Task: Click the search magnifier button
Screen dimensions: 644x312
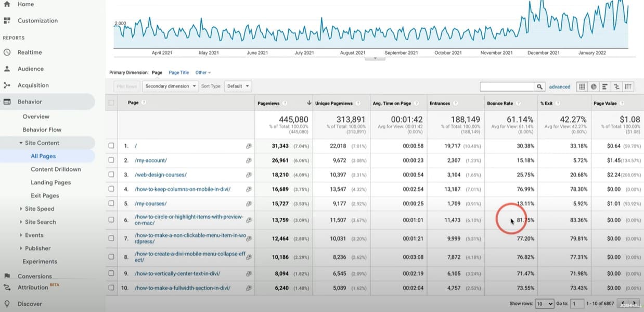Action: coord(540,86)
